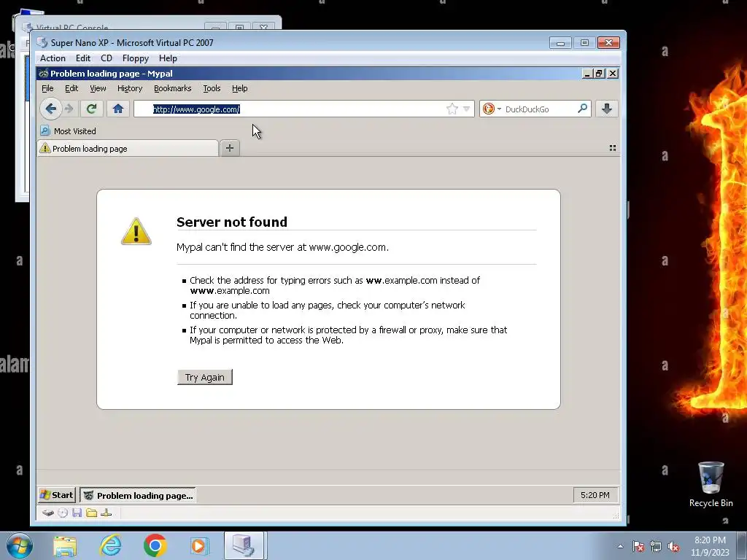This screenshot has width=747, height=560.
Task: Open the Mypal home page button
Action: 118,109
